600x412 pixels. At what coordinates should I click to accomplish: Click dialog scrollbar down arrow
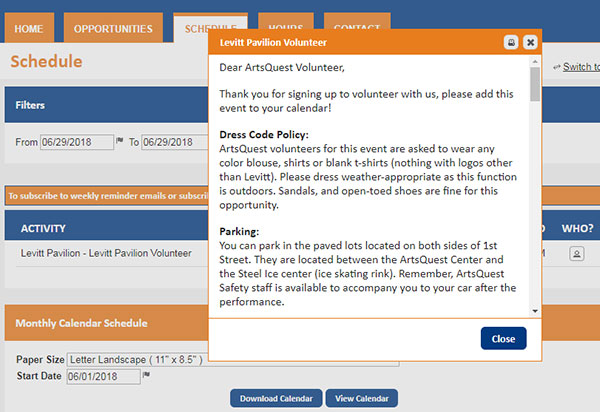(535, 311)
